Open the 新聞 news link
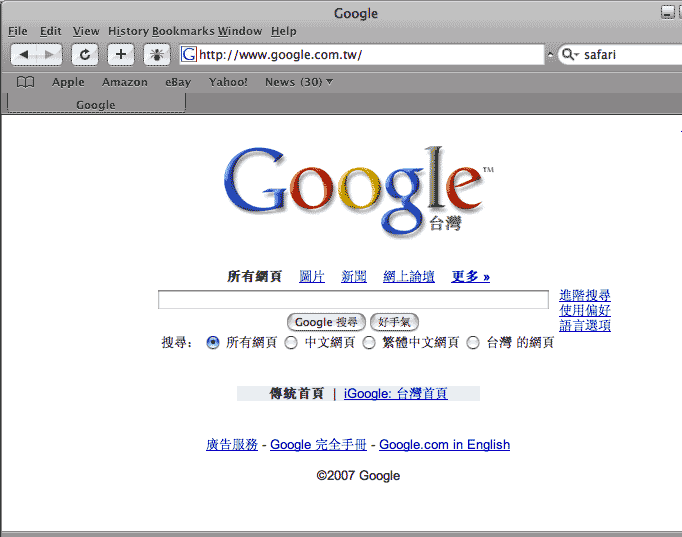 (x=354, y=276)
